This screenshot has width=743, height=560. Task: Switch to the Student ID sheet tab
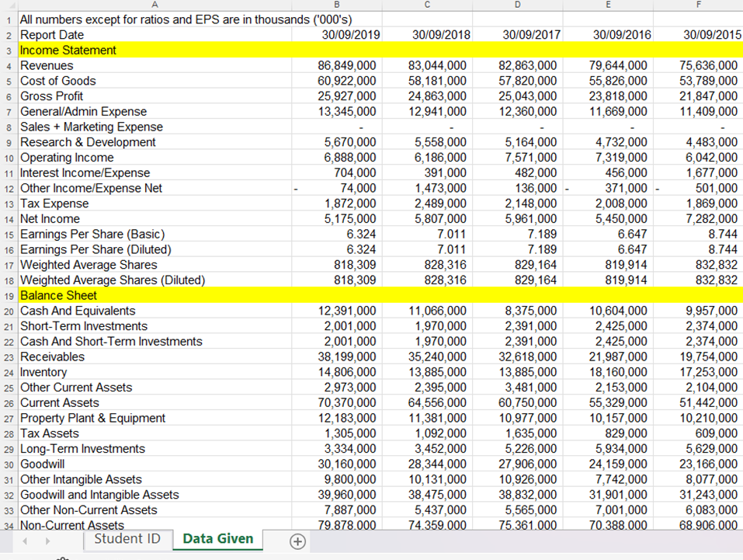pos(128,539)
